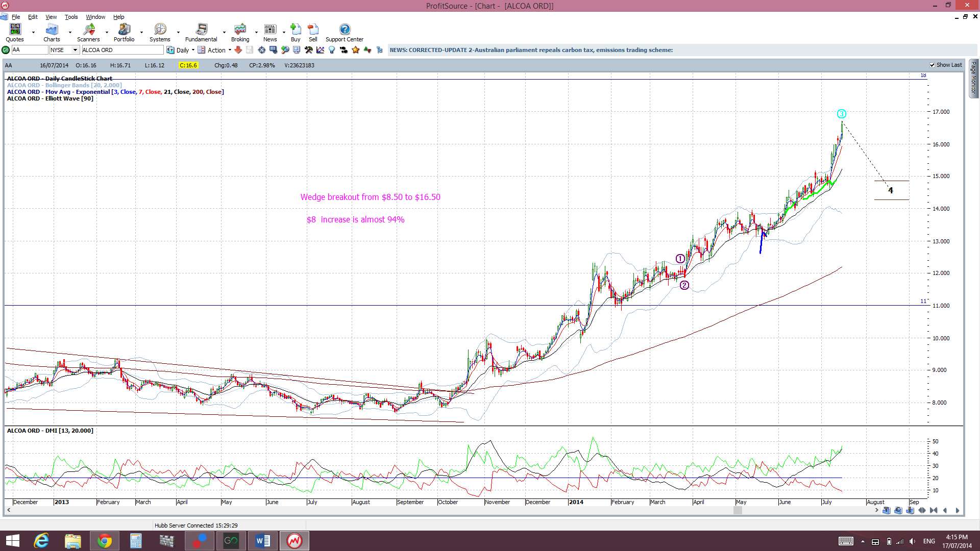Click the ALCOA ORD name field
Image resolution: width=980 pixels, height=551 pixels.
click(x=122, y=50)
